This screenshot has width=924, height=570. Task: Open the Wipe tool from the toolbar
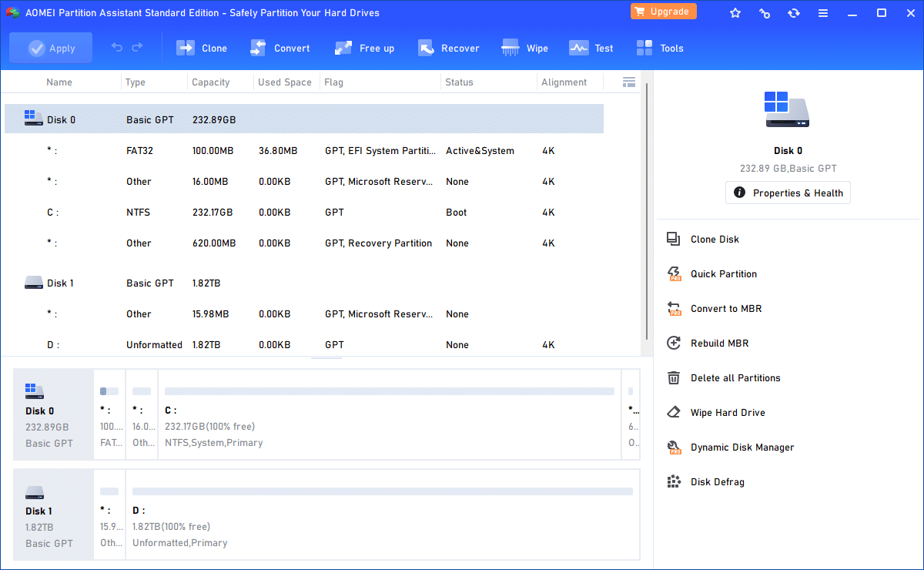click(x=524, y=48)
